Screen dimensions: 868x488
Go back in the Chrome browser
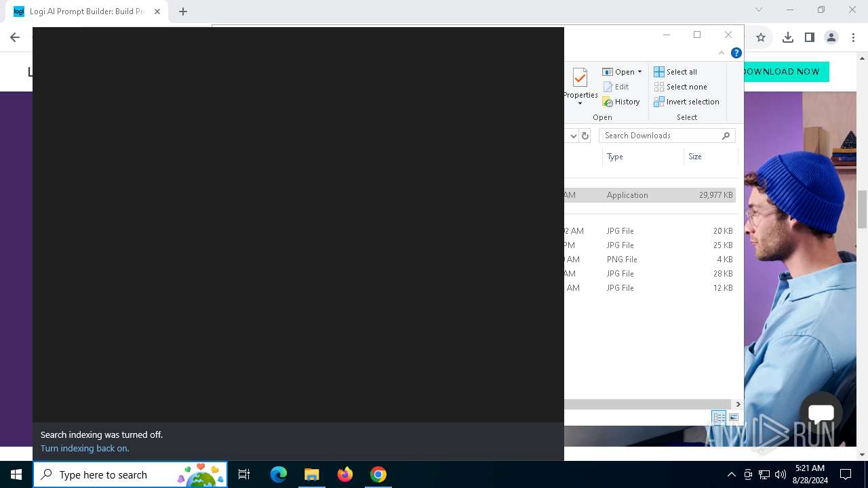click(15, 37)
